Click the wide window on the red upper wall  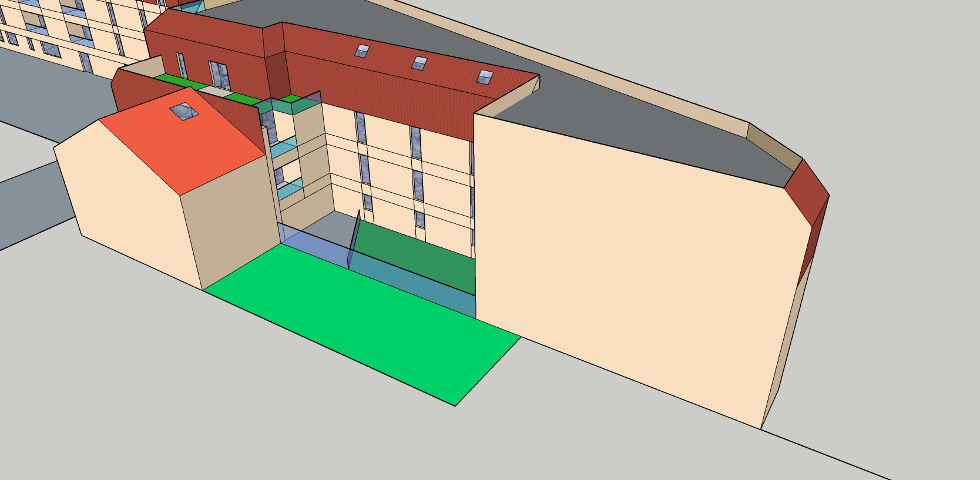click(220, 75)
